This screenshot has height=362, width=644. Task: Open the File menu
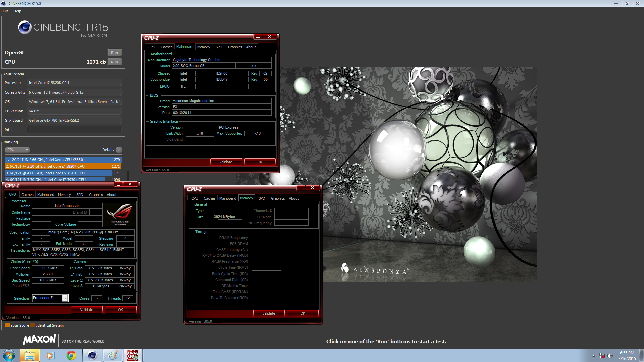pyautogui.click(x=6, y=11)
